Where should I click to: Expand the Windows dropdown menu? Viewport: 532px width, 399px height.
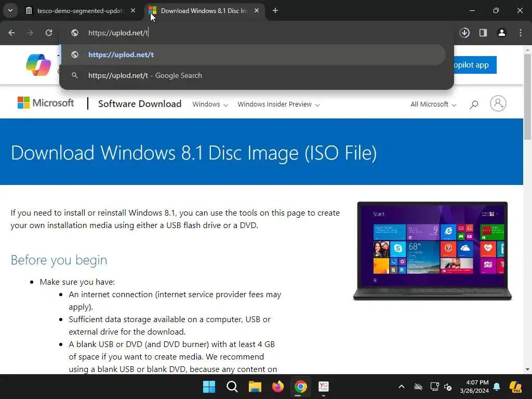click(210, 104)
